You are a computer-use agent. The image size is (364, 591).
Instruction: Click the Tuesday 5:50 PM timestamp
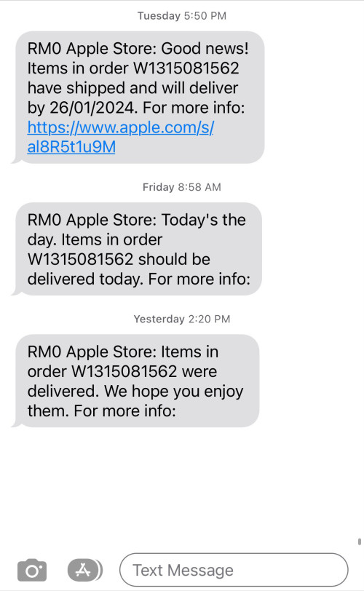point(181,16)
